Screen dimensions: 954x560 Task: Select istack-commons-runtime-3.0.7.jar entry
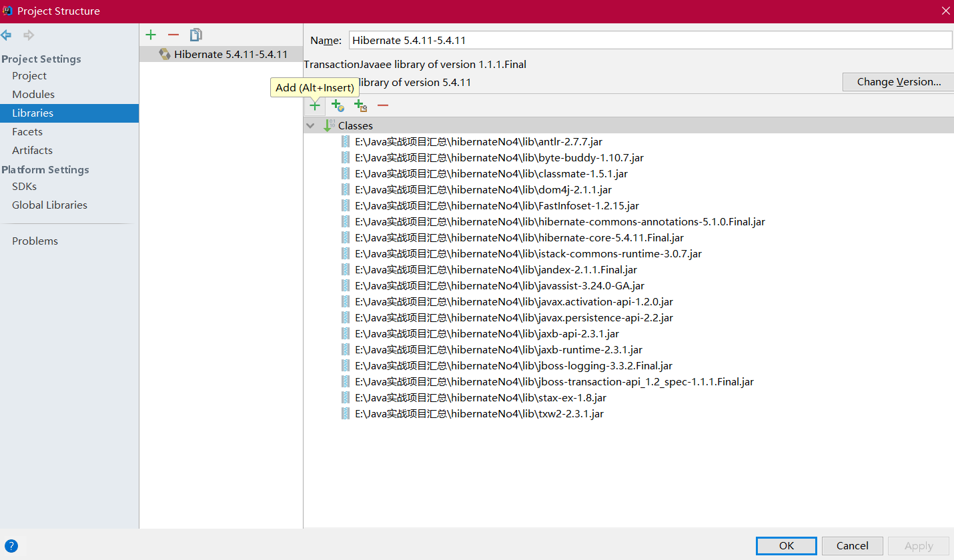coord(528,253)
